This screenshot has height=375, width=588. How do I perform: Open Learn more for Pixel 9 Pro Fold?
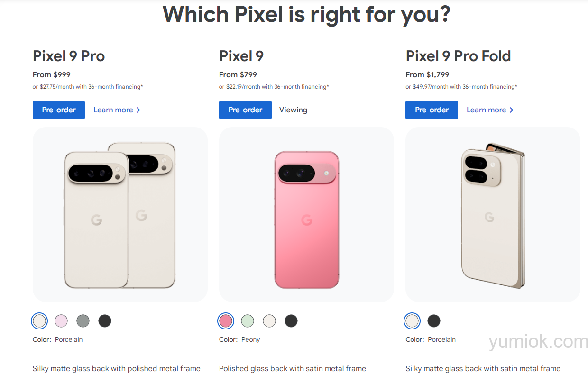487,110
